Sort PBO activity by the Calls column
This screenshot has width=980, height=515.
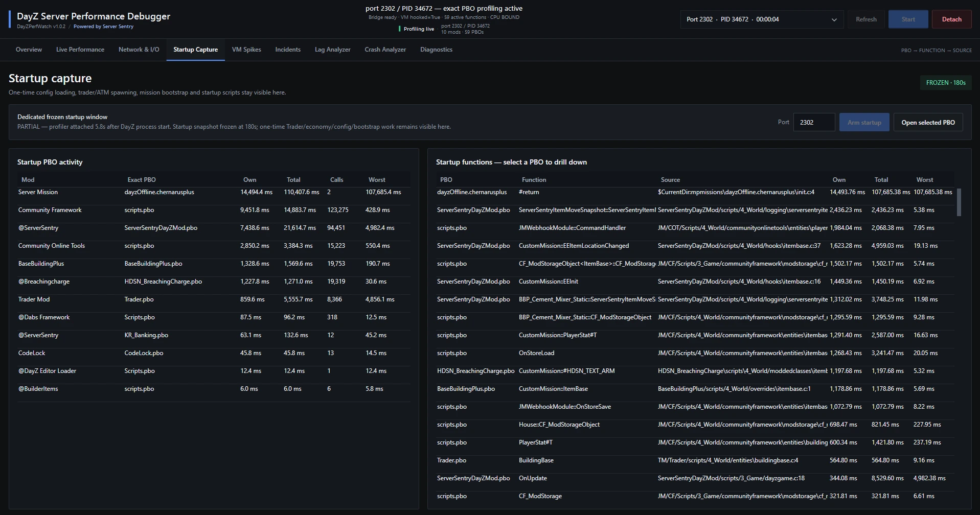click(x=336, y=180)
